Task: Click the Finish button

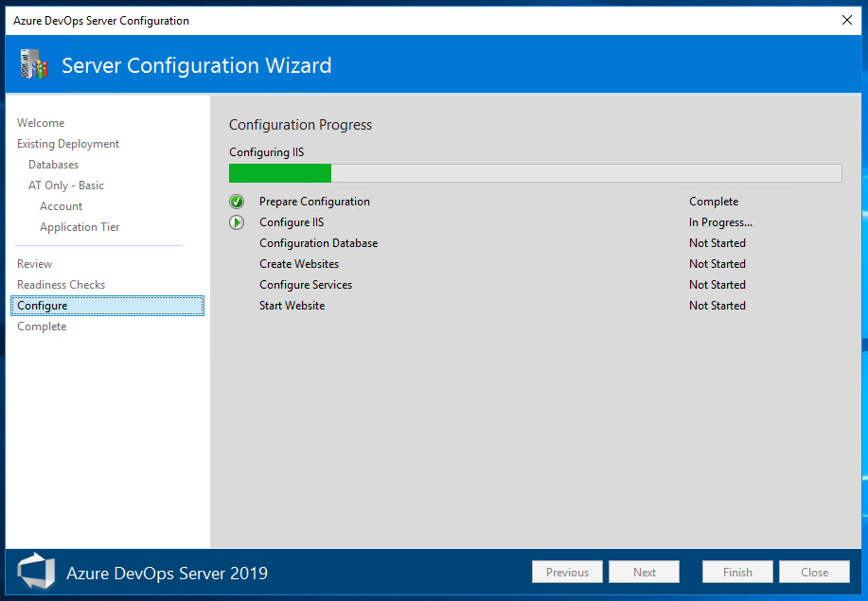Action: (x=737, y=572)
